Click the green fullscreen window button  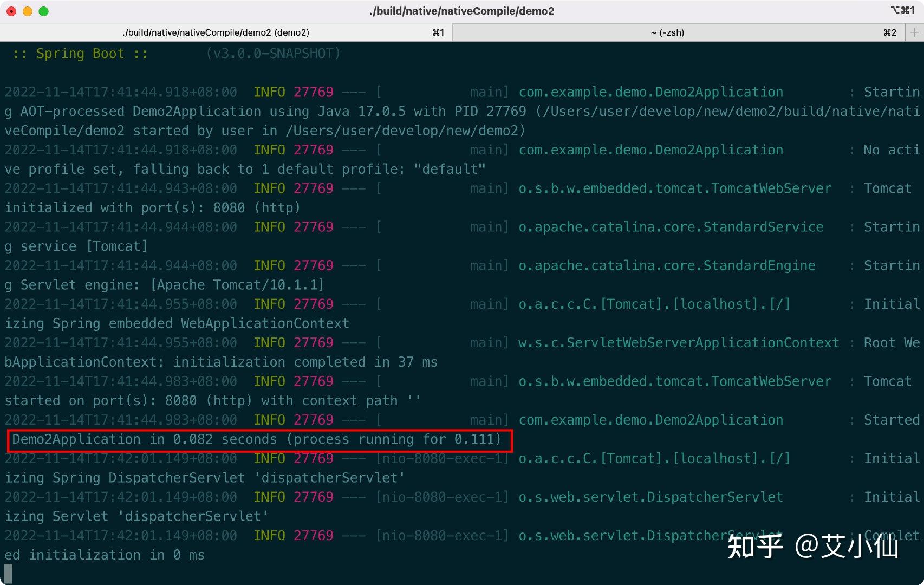click(x=44, y=11)
